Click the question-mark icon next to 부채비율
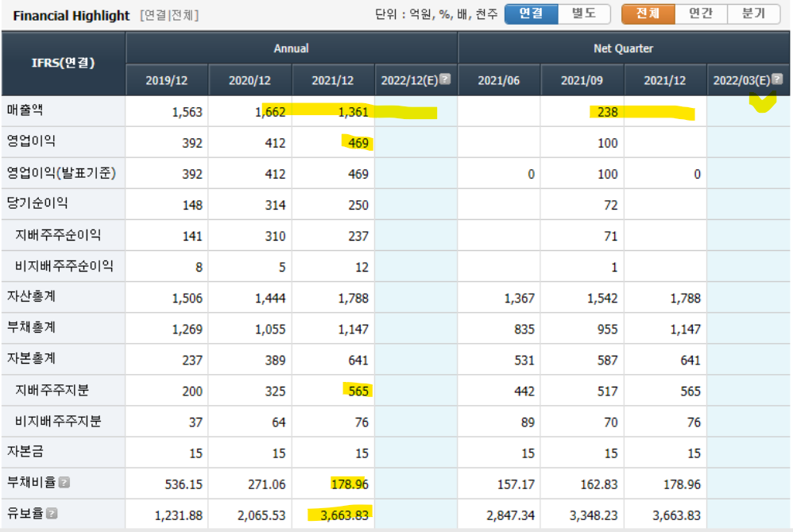The height and width of the screenshot is (532, 793). click(64, 483)
